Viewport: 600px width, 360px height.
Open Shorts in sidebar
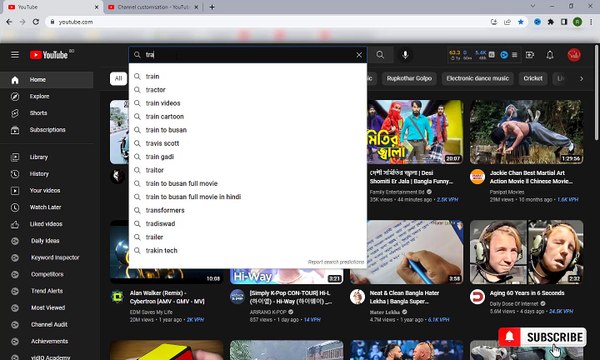pos(47,113)
